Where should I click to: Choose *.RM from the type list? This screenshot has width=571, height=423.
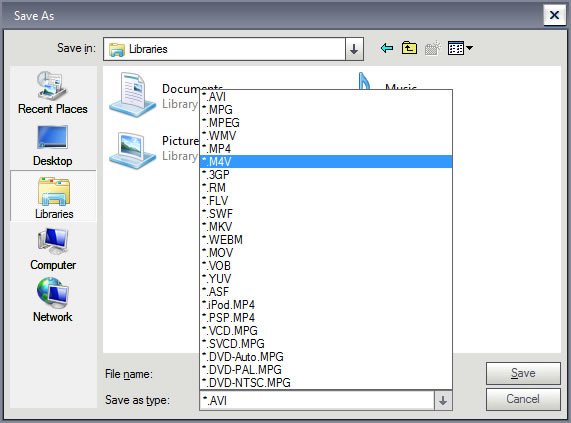(x=326, y=187)
